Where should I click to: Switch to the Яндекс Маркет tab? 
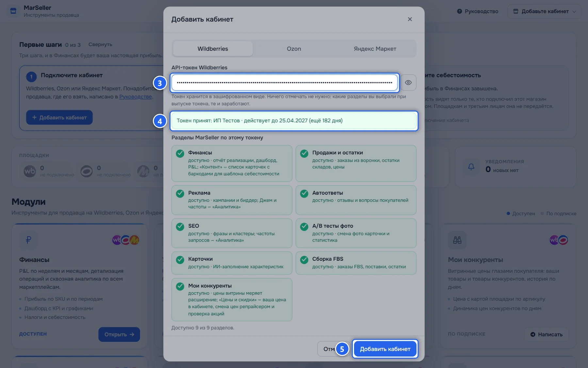click(x=375, y=49)
